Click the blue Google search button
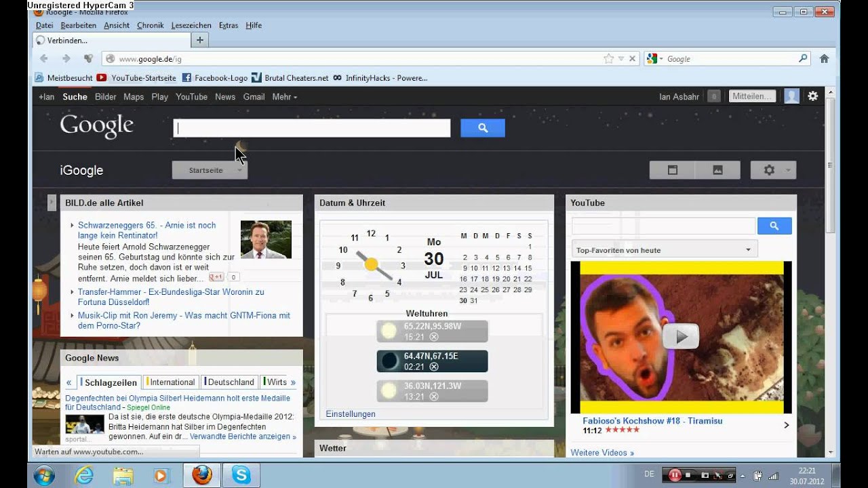 pyautogui.click(x=483, y=128)
